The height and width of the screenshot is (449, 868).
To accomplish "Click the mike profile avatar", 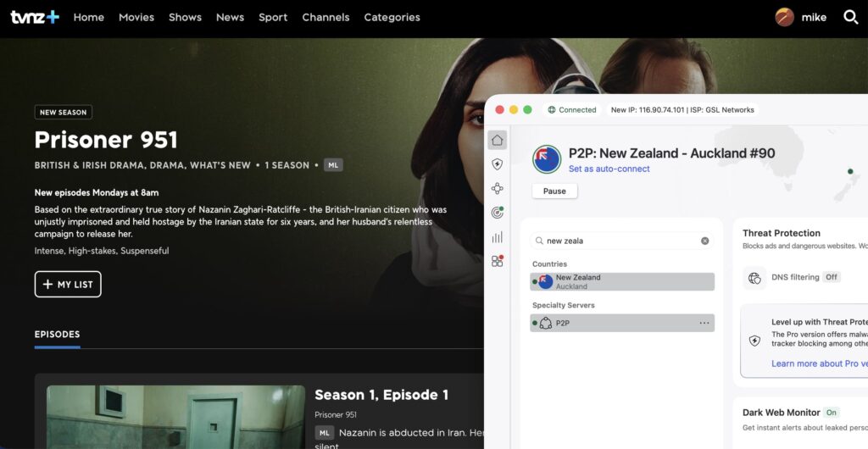I will coord(784,17).
